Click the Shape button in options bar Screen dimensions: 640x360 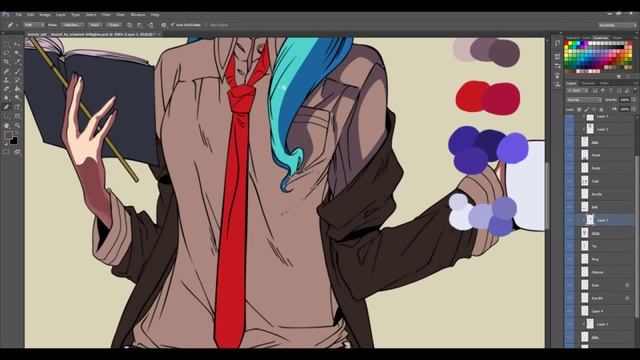114,25
